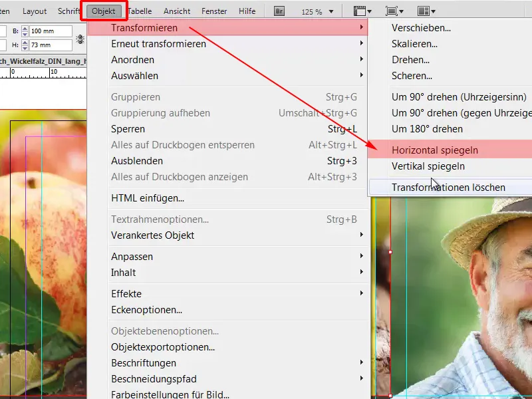Select Um 180° drehen
The height and width of the screenshot is (399, 532).
450,129
